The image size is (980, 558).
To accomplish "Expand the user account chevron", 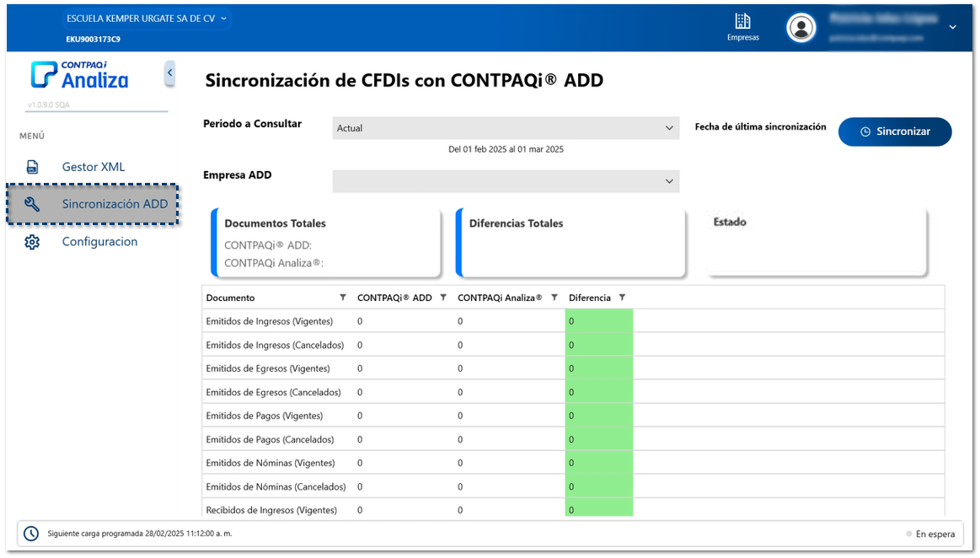I will tap(952, 27).
